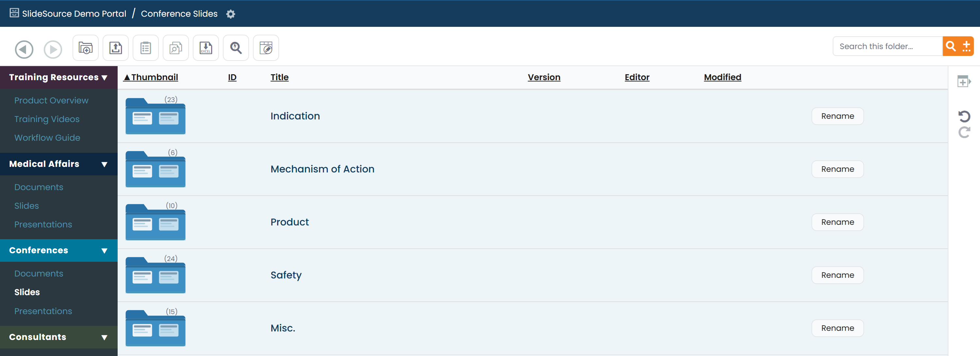The width and height of the screenshot is (980, 356).
Task: Open the Misc. title link
Action: [x=283, y=328]
